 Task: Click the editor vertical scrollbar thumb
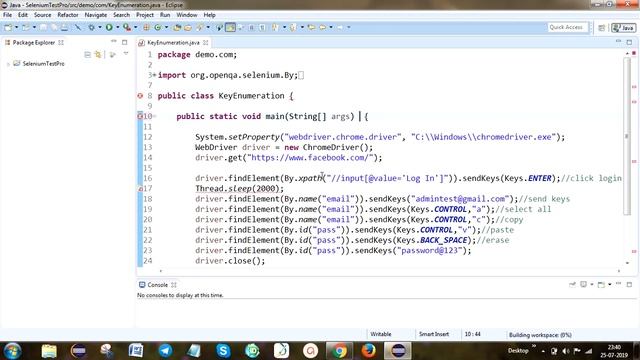tap(627, 136)
